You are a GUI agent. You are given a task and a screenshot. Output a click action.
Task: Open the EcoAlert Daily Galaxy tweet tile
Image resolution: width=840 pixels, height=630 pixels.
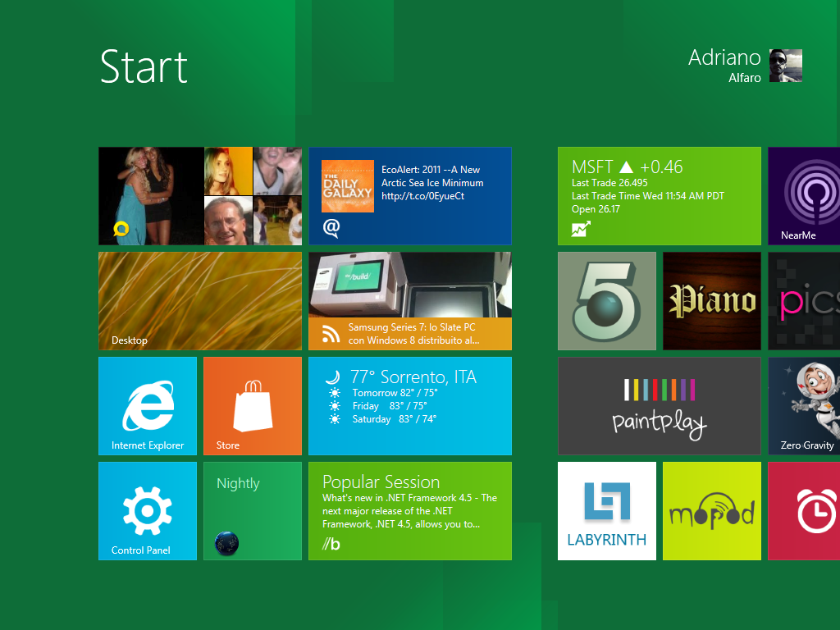pyautogui.click(x=410, y=196)
